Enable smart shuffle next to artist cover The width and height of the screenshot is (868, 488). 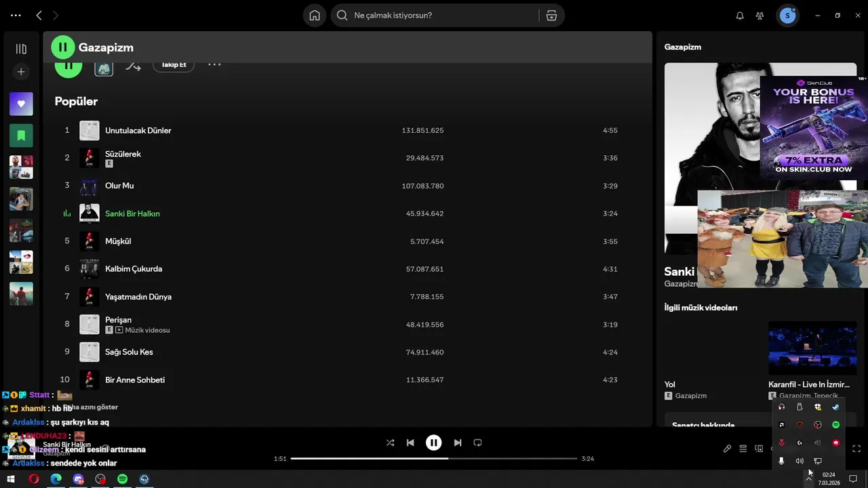click(133, 66)
